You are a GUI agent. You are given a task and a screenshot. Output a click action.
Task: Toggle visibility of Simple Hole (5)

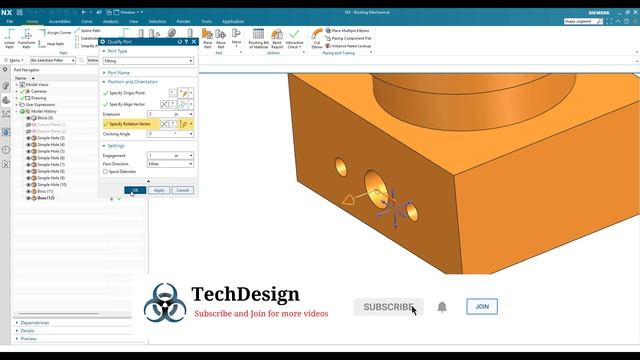pos(29,151)
